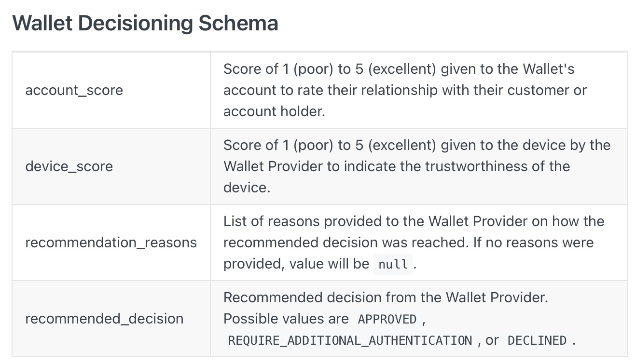This screenshot has height=364, width=636.
Task: Click the APPROVED code value
Action: [387, 319]
